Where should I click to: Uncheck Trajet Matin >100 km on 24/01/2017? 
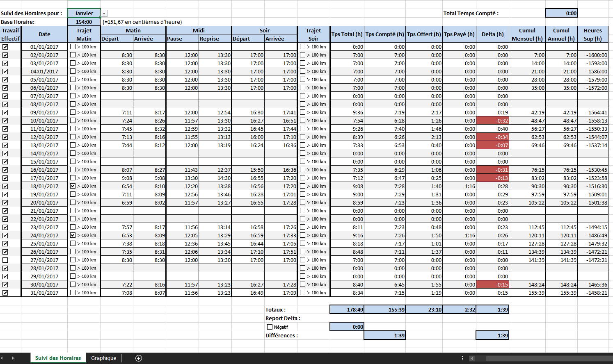73,235
